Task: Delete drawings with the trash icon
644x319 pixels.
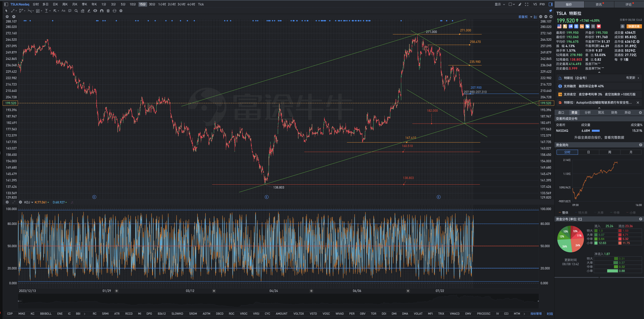Action: pyautogui.click(x=108, y=11)
